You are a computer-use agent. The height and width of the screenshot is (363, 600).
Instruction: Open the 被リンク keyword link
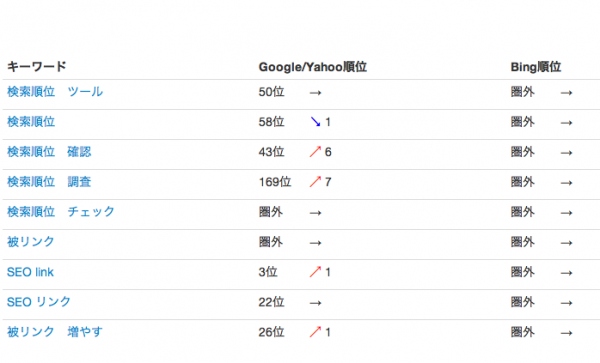coord(31,241)
